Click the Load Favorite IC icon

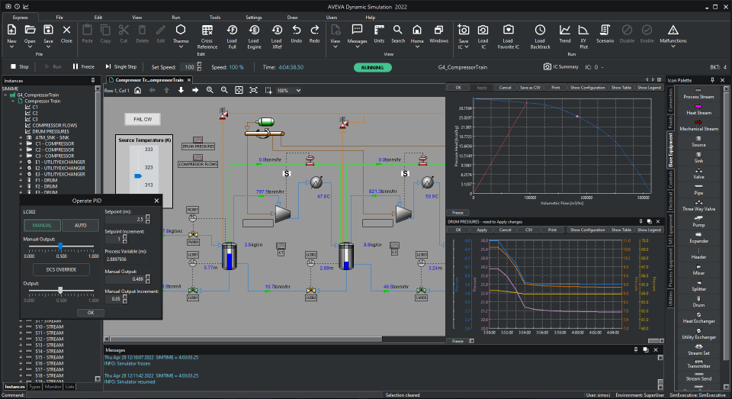508,30
